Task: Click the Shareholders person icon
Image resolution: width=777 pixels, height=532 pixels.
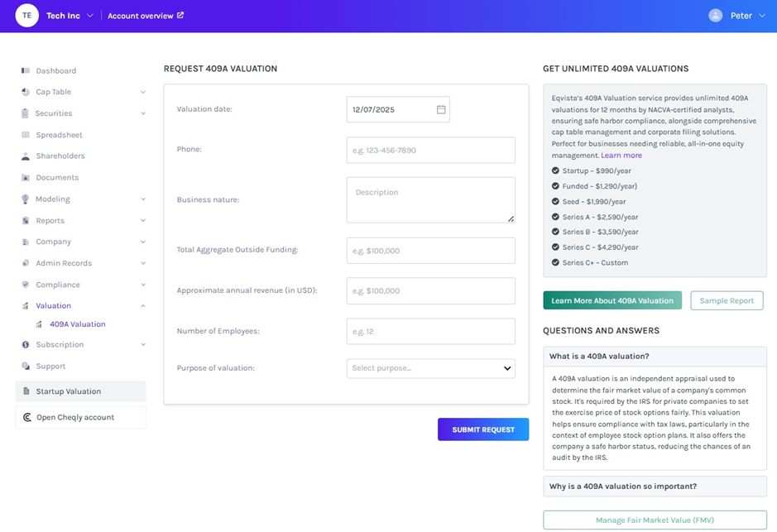Action: (26, 156)
